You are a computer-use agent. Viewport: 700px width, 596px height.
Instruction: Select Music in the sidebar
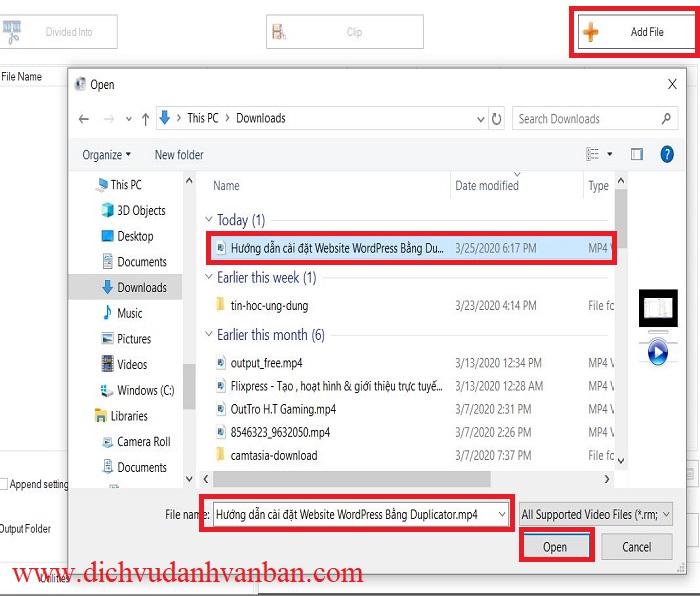[129, 313]
